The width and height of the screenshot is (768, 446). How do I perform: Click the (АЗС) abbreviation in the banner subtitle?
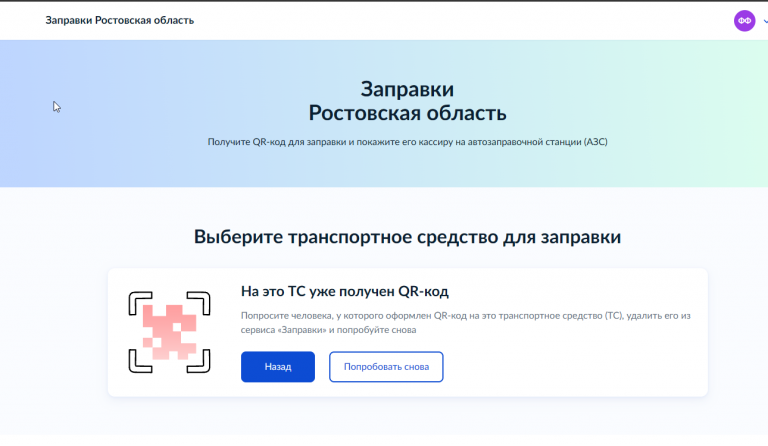click(x=596, y=142)
